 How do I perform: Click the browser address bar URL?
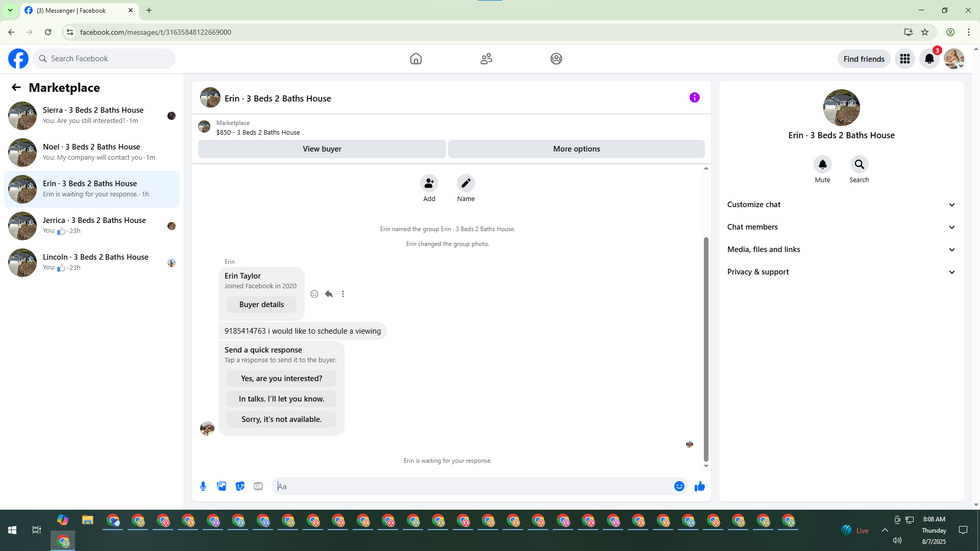(x=155, y=32)
